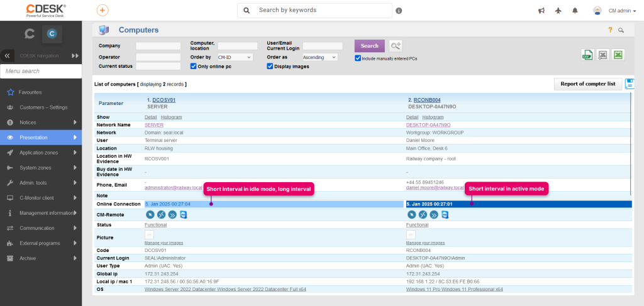This screenshot has width=644, height=306.
Task: Click the Functional status link for RCONB004
Action: 418,225
